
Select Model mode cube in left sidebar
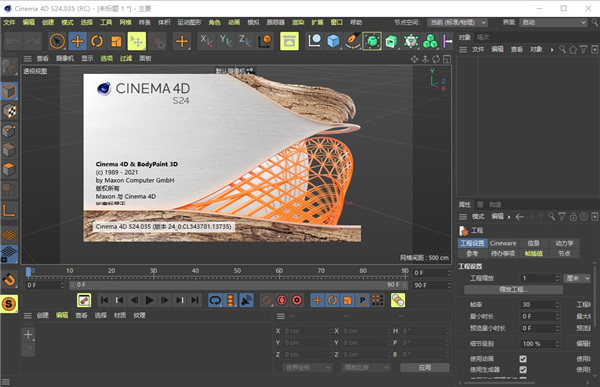coord(9,91)
